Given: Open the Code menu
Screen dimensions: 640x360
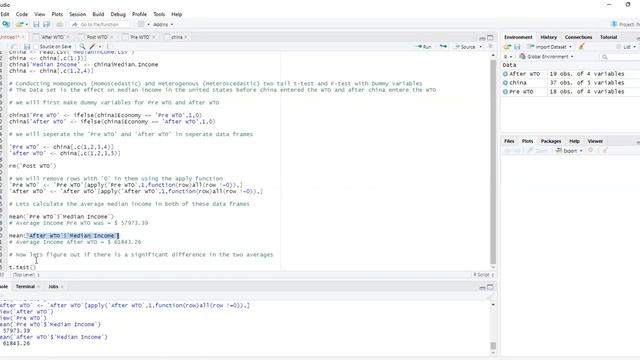Looking at the screenshot, I should click(22, 14).
